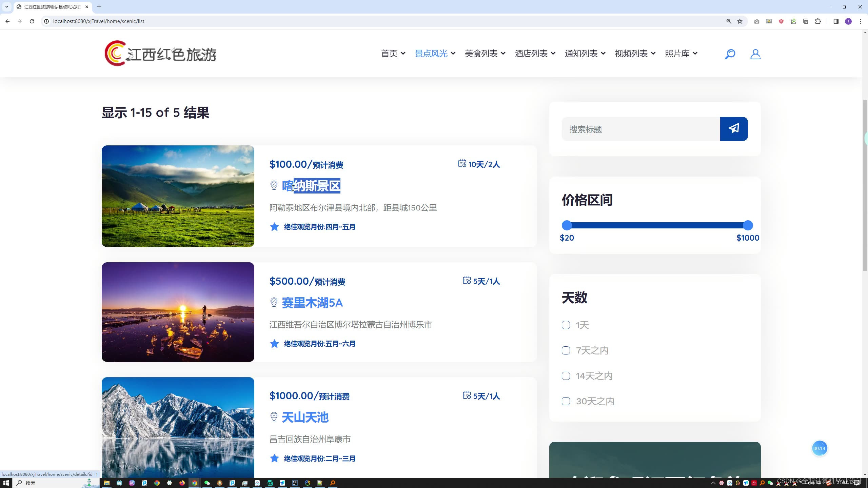Select the 视频列表 navigation item
Viewport: 868px width, 488px height.
(635, 54)
